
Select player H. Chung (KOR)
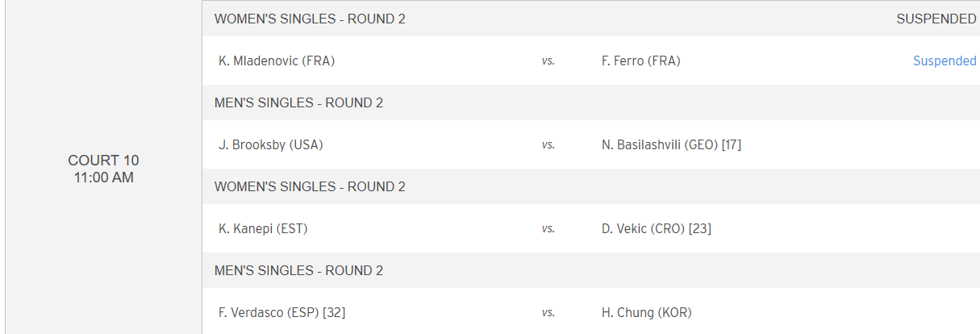647,312
